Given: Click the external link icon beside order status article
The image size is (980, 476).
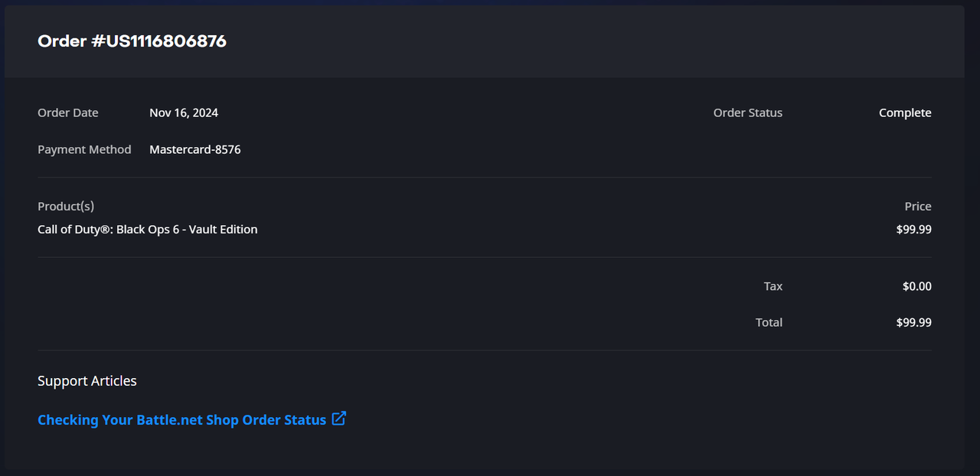Looking at the screenshot, I should coord(339,419).
